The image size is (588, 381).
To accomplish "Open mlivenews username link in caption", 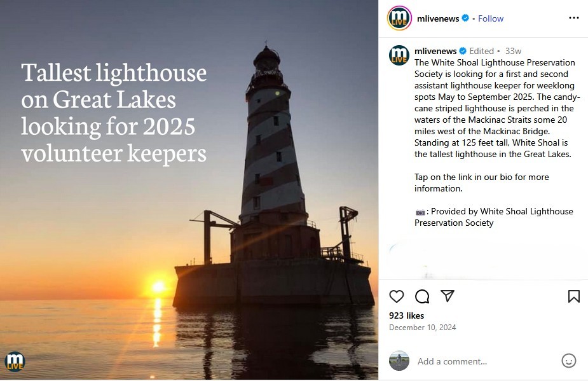I will pos(435,51).
